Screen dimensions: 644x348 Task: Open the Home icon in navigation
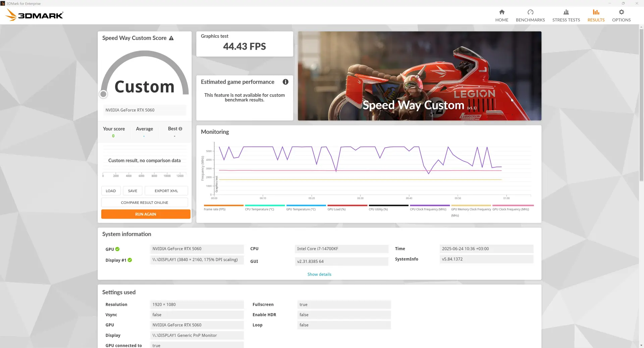coord(502,12)
